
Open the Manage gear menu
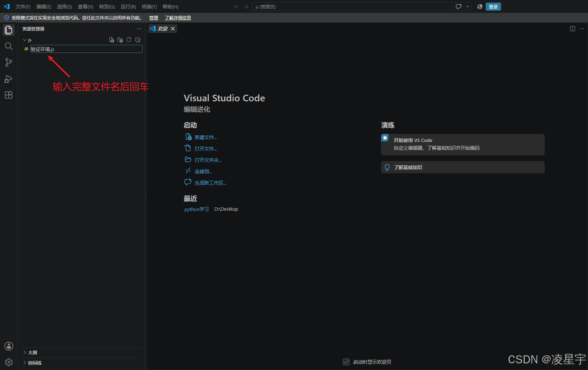pos(9,362)
